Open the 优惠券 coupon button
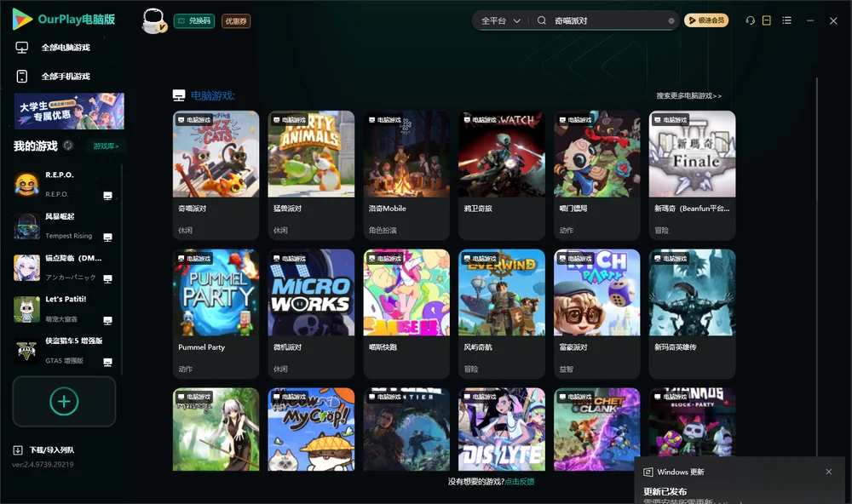 pyautogui.click(x=236, y=20)
